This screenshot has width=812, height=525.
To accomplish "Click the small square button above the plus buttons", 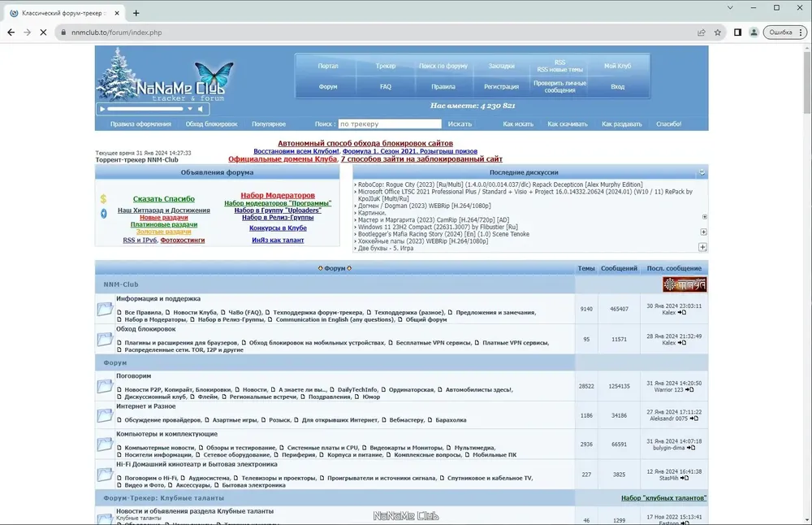I will pyautogui.click(x=704, y=217).
